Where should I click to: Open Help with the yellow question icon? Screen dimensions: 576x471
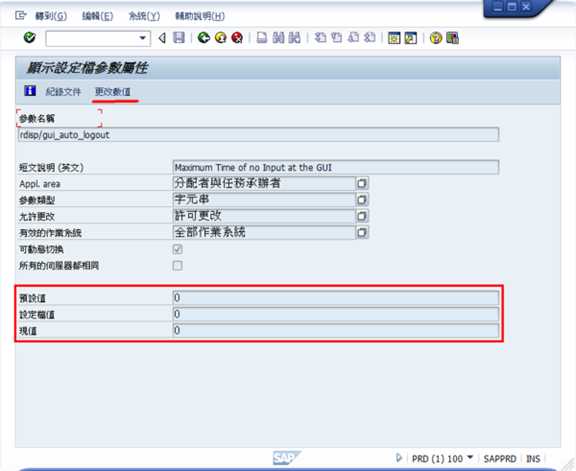[436, 38]
